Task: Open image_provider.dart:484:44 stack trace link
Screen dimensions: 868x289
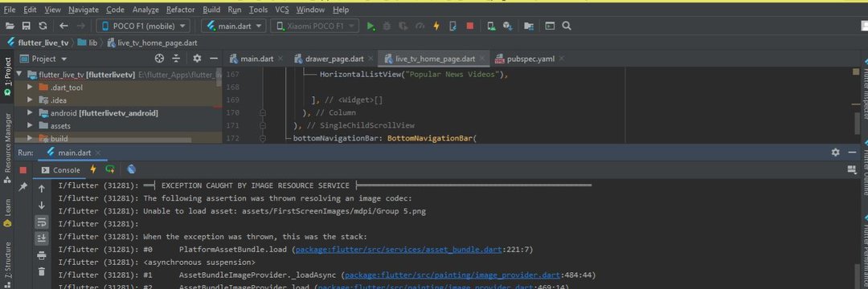Action: [x=452, y=275]
